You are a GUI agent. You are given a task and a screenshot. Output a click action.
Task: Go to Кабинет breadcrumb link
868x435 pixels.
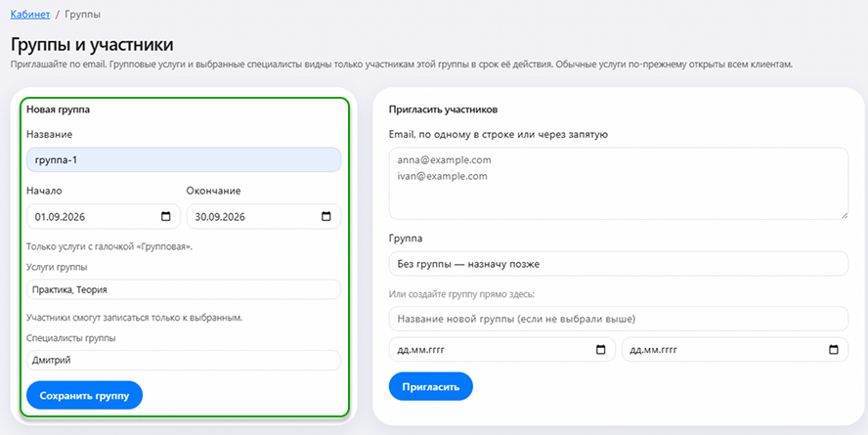coord(30,15)
